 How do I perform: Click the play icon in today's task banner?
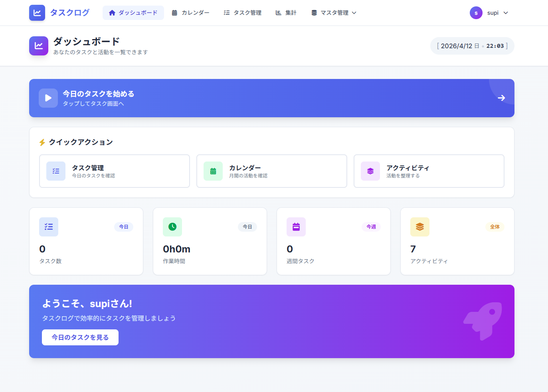point(48,98)
